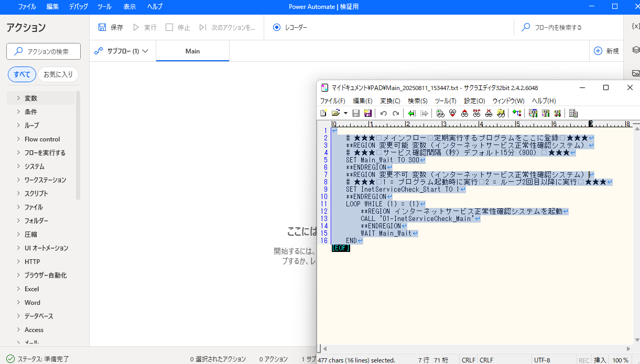Click the Access action group label
The width and height of the screenshot is (640, 364).
click(x=34, y=329)
